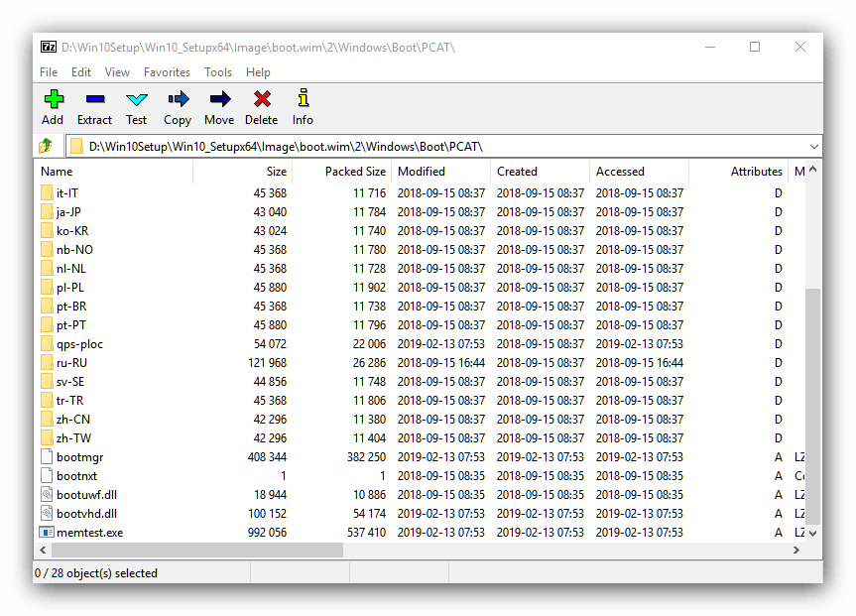
Task: Sort by the Size column header
Action: [x=242, y=172]
